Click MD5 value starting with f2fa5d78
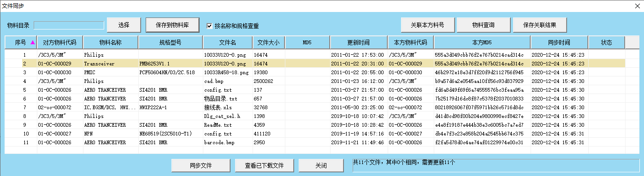The image size is (644, 176). pyautogui.click(x=479, y=142)
